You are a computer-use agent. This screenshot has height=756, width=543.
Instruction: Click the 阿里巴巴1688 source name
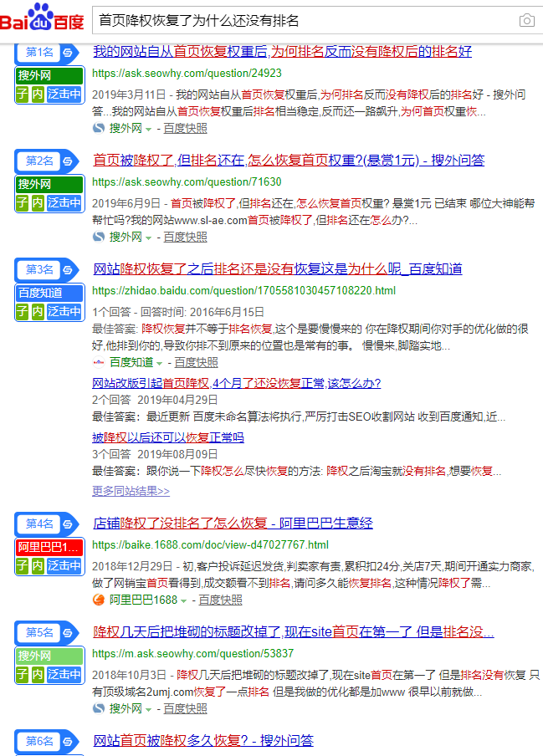tap(143, 600)
